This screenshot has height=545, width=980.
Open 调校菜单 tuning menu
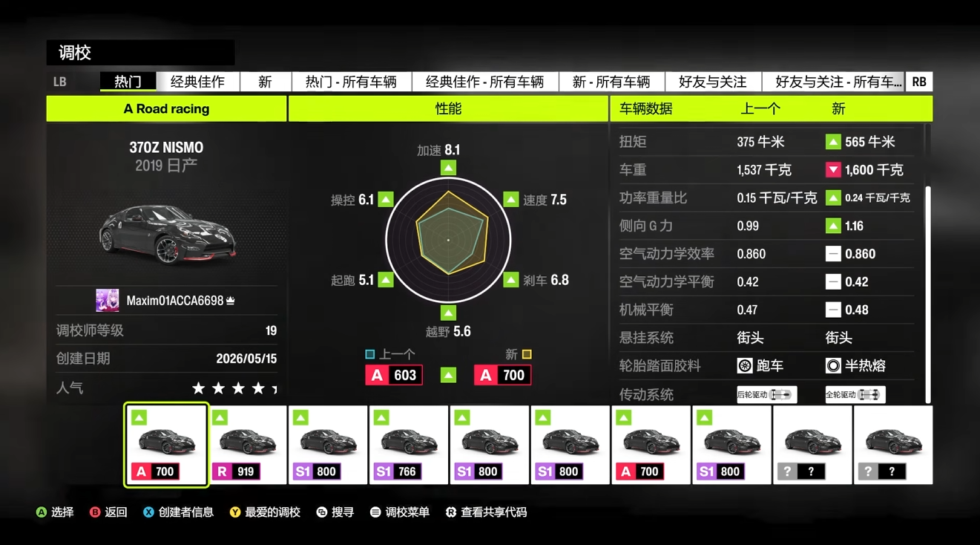(x=407, y=512)
